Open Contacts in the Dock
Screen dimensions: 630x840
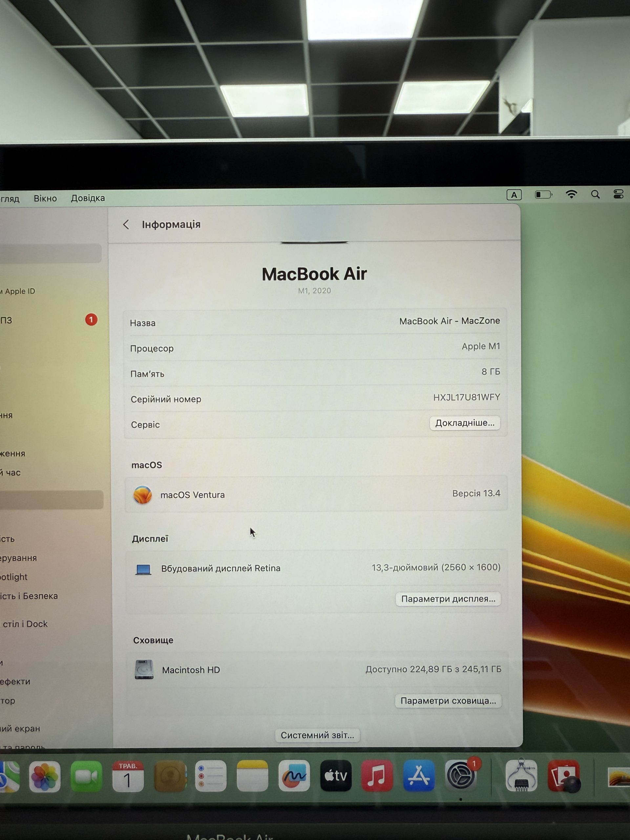click(x=170, y=776)
